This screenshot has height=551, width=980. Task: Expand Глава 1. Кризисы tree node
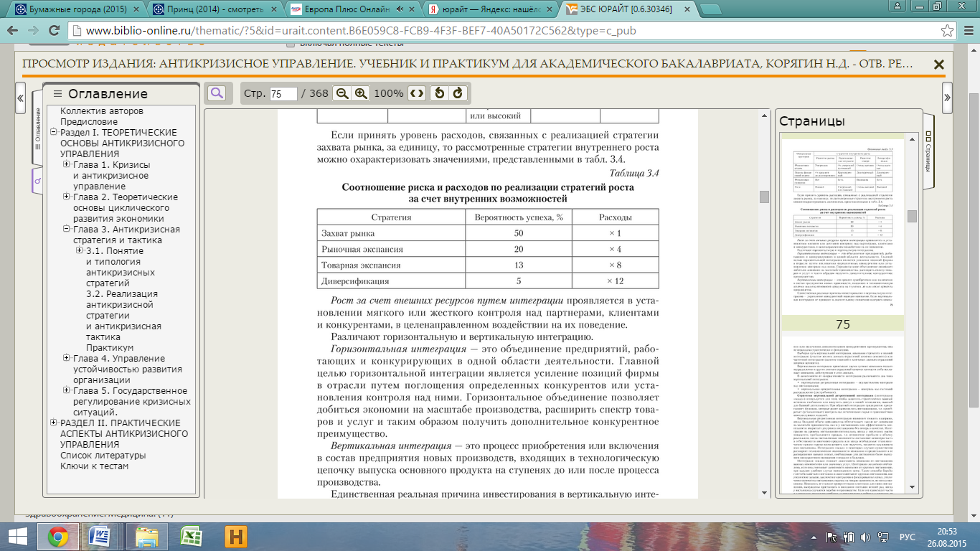[x=67, y=165]
